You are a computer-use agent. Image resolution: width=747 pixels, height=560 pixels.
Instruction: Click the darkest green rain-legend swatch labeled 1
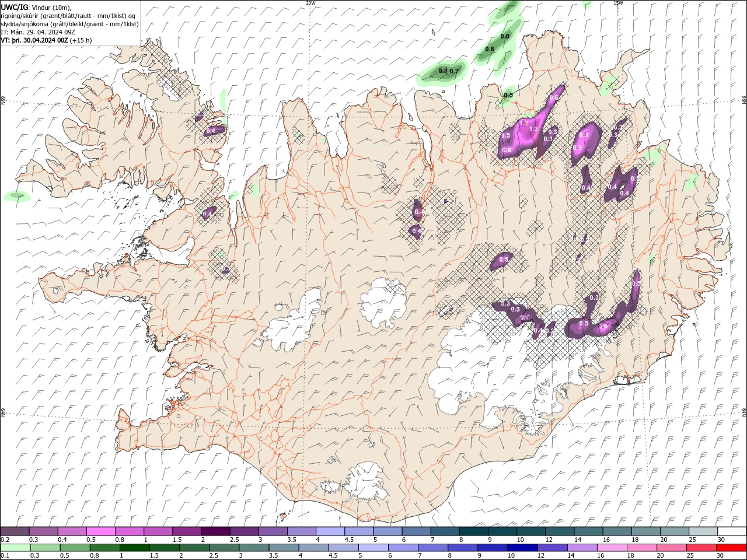(x=135, y=548)
